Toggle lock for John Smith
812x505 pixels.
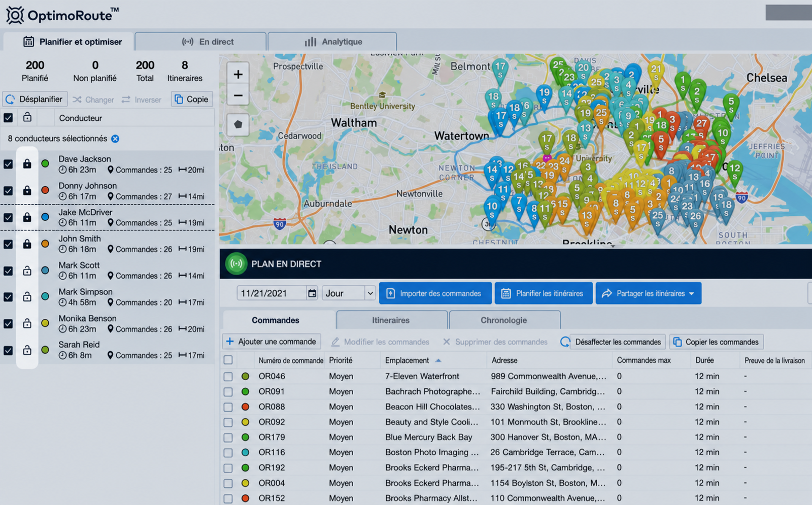(x=27, y=244)
